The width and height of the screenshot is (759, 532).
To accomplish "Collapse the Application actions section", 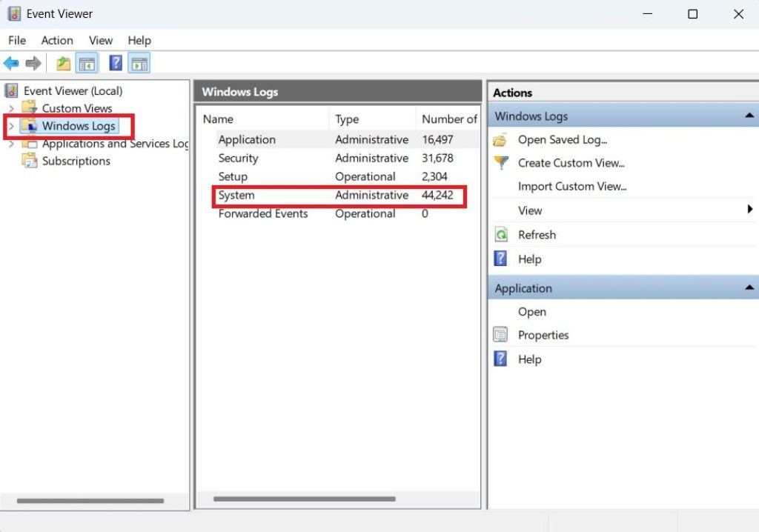I will pyautogui.click(x=749, y=287).
